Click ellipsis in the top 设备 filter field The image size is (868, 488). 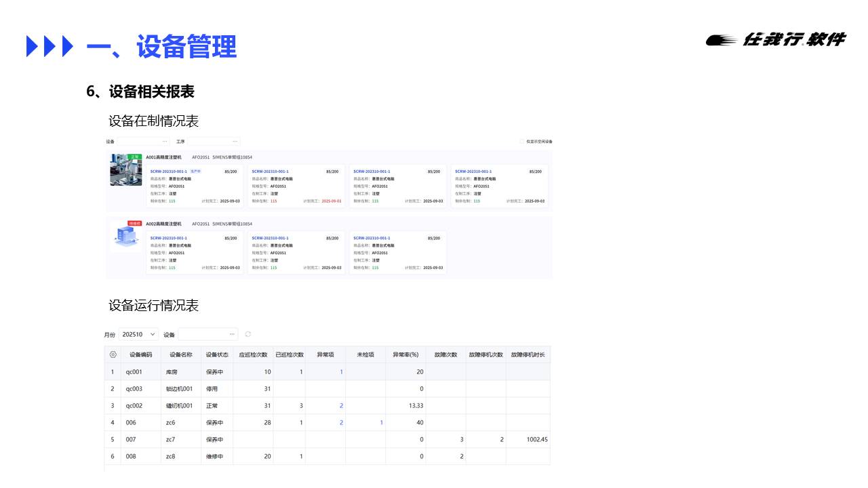click(165, 142)
